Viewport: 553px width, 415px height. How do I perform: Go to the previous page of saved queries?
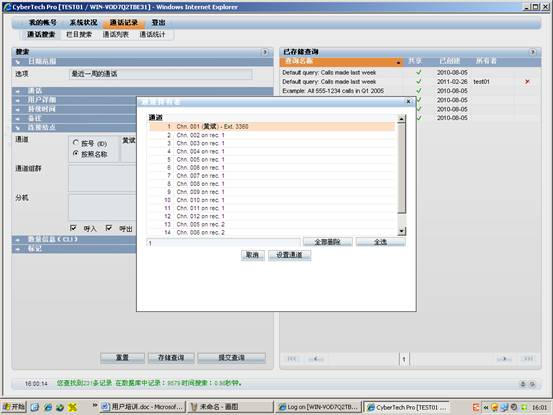[316, 359]
